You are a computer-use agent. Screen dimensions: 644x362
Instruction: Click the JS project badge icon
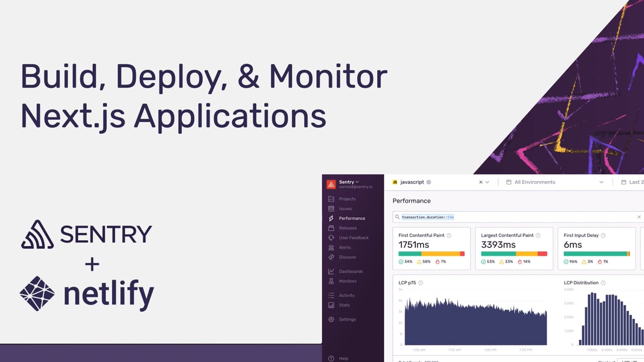tap(395, 182)
